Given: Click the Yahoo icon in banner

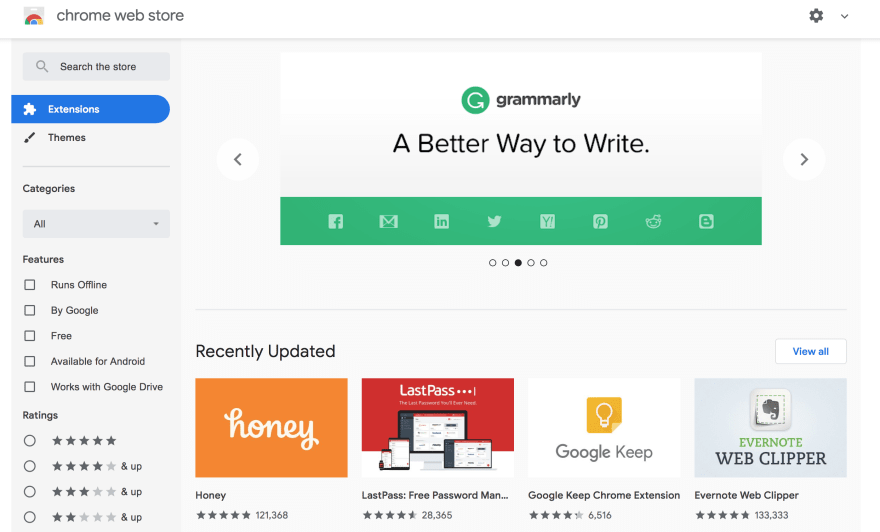Looking at the screenshot, I should pos(547,221).
